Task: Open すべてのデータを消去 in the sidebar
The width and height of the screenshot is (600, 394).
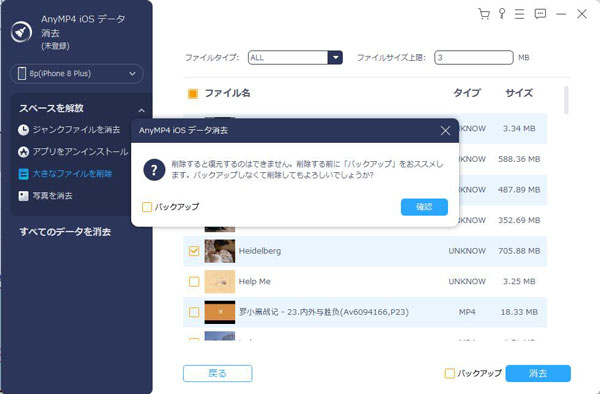Action: [65, 232]
